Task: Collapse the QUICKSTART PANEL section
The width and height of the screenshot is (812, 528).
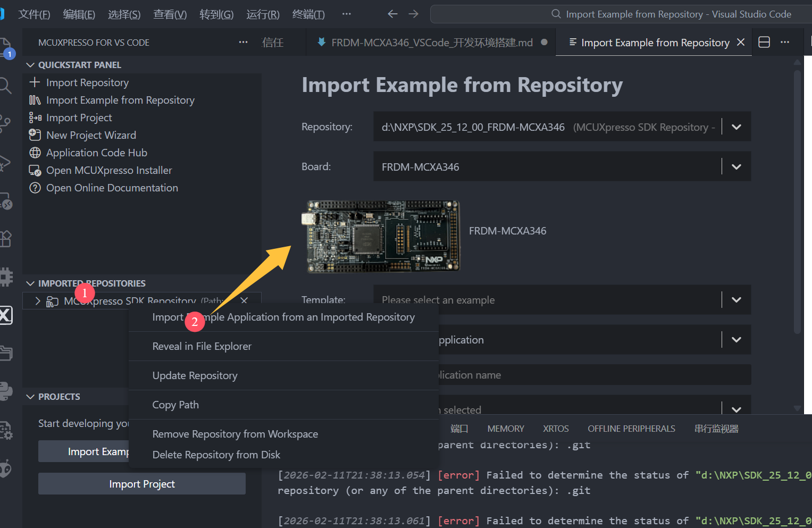Action: pos(30,65)
